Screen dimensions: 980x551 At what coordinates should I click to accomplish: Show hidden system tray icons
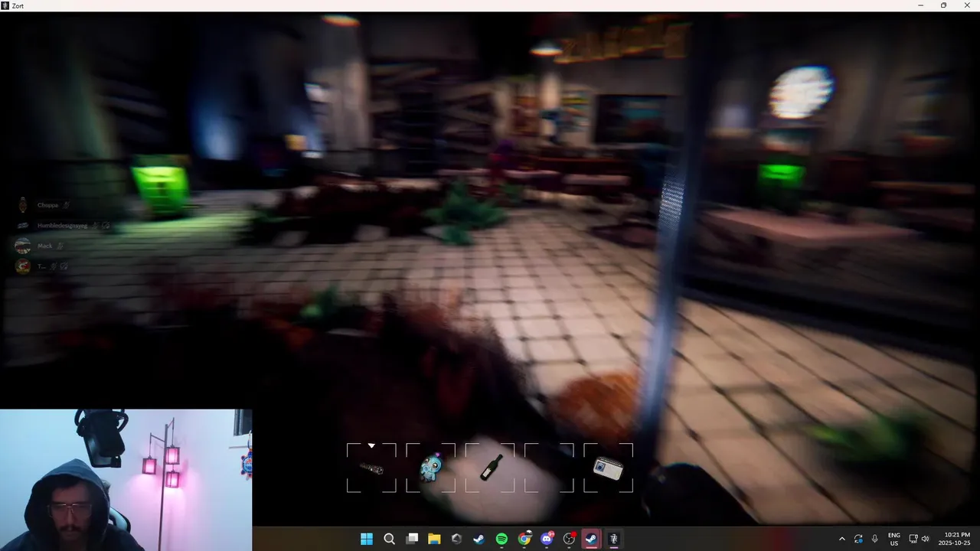tap(842, 539)
